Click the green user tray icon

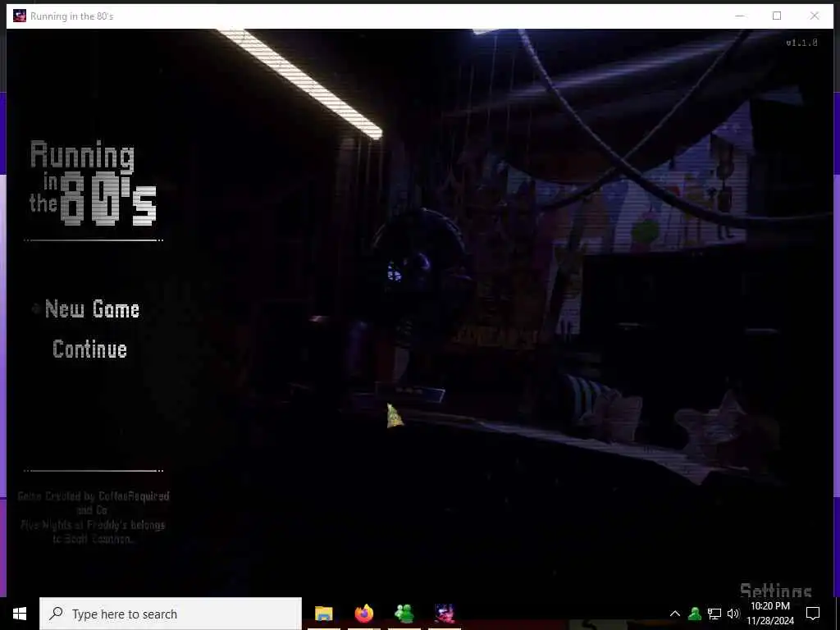click(695, 614)
